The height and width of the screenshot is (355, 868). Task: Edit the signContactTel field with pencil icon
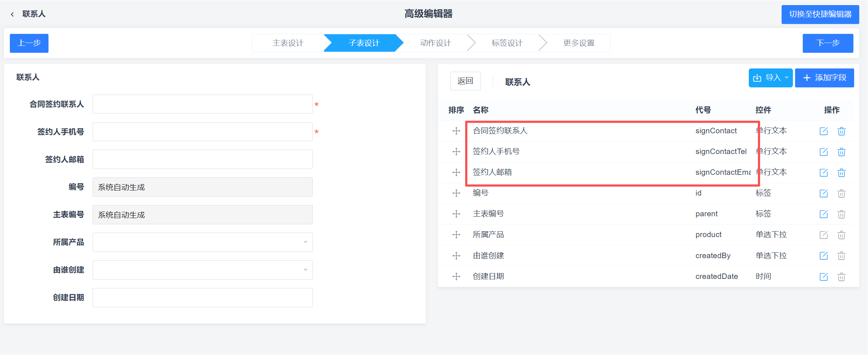point(824,152)
